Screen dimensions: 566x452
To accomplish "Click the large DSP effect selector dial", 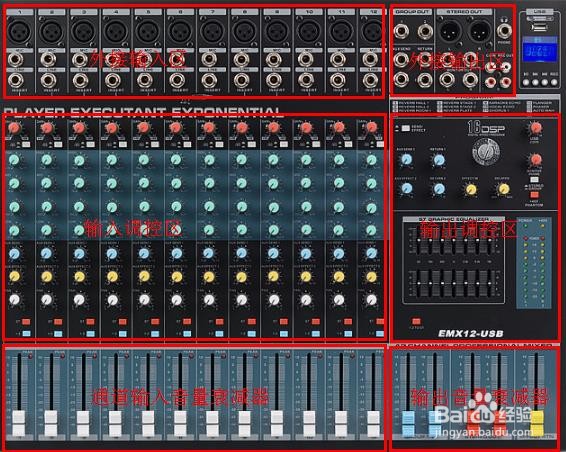I will (486, 151).
